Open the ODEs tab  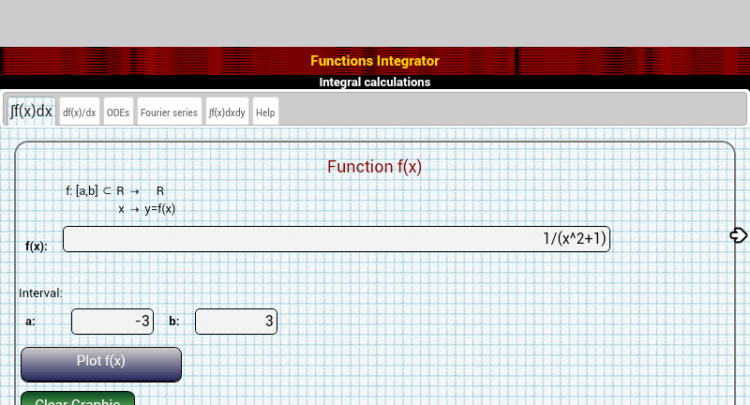pos(118,113)
